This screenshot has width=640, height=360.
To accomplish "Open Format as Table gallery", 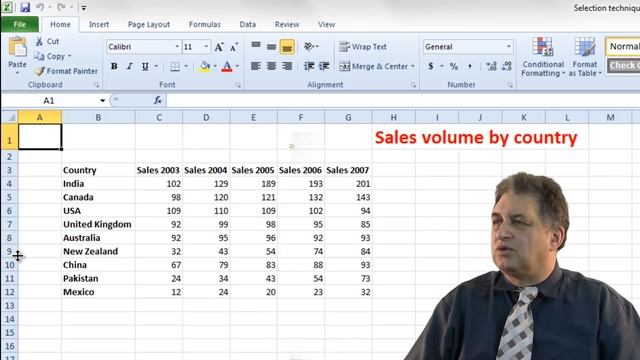I will pos(585,57).
